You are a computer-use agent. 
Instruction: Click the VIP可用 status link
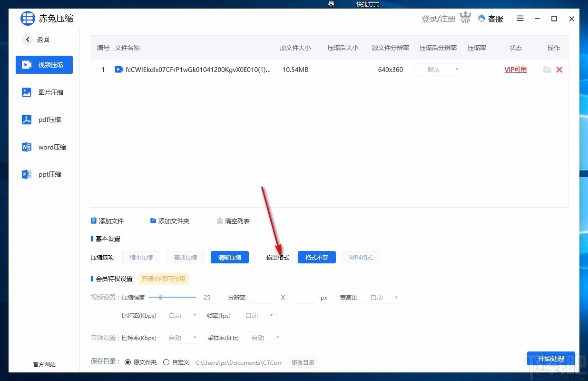point(515,70)
